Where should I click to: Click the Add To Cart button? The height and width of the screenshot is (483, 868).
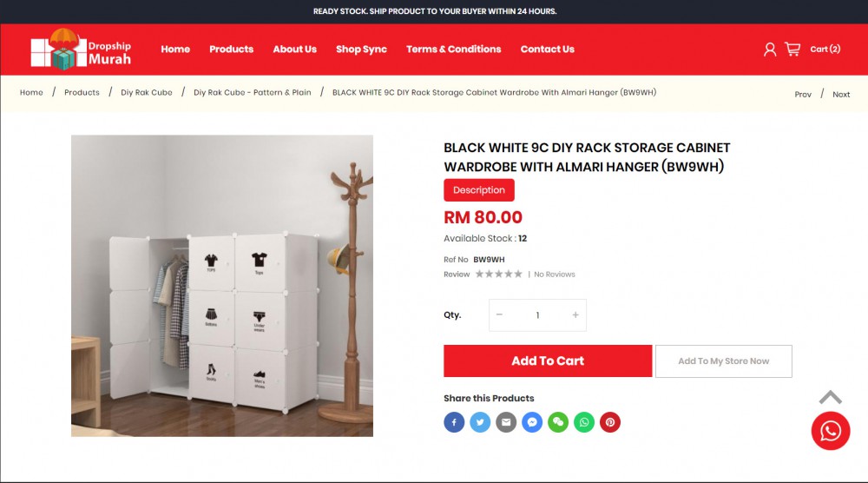tap(548, 361)
